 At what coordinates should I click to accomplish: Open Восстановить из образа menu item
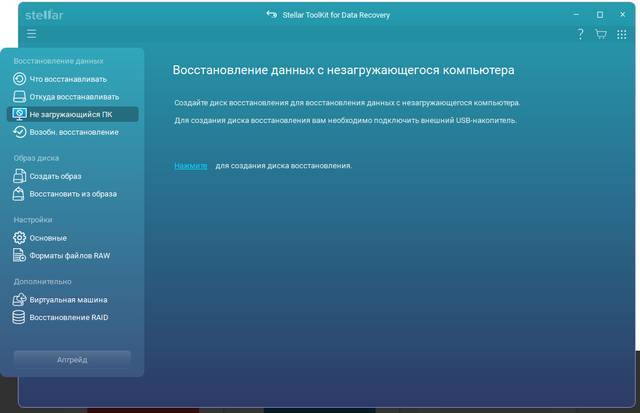click(x=73, y=194)
